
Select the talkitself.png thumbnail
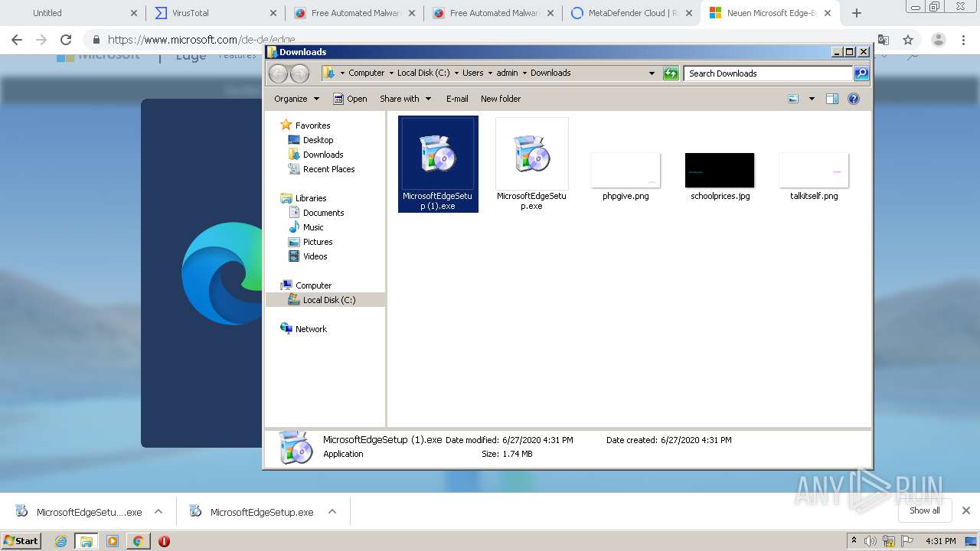pos(814,170)
